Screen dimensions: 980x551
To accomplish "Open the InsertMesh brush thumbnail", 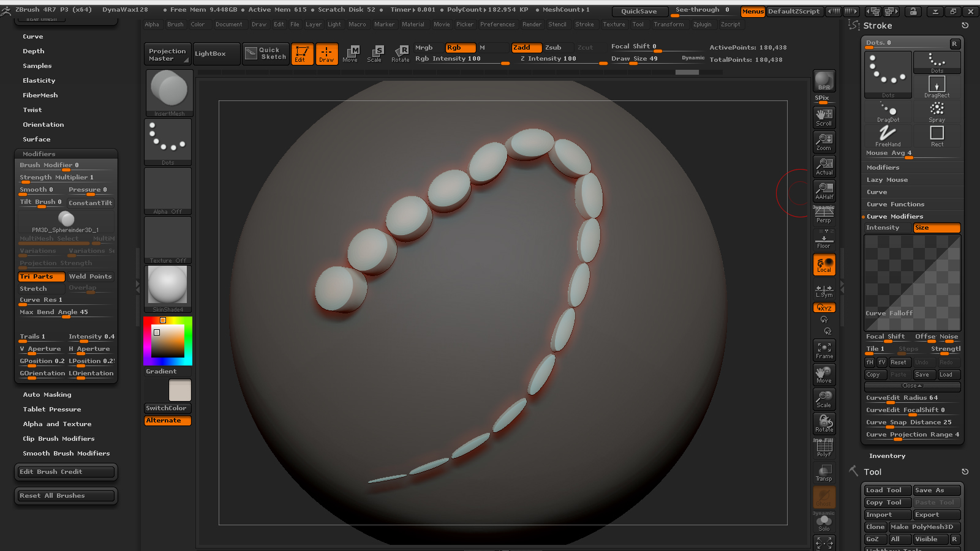I will 169,93.
